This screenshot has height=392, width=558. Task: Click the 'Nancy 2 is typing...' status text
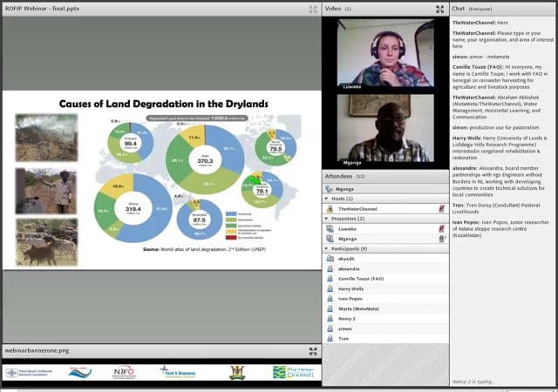coord(473,382)
